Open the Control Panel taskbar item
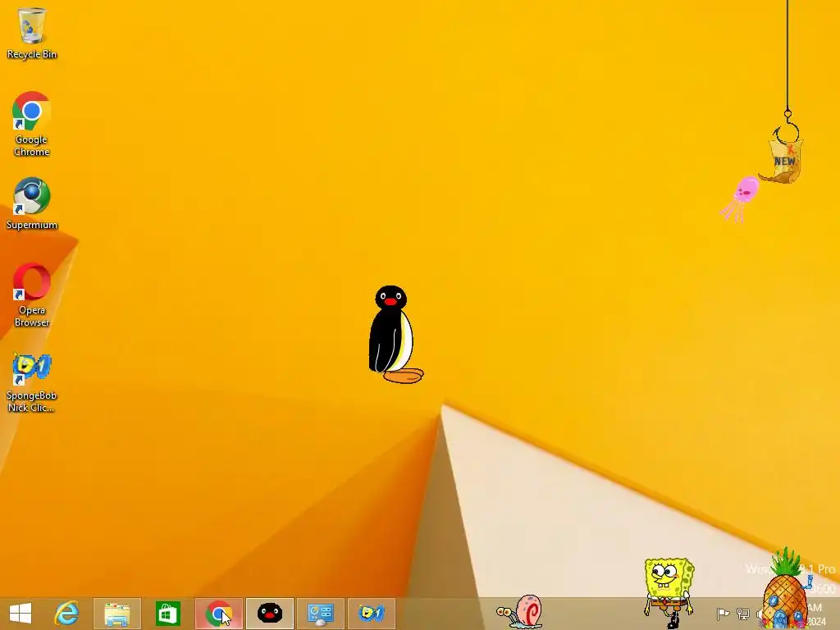The height and width of the screenshot is (630, 840). pos(321,614)
